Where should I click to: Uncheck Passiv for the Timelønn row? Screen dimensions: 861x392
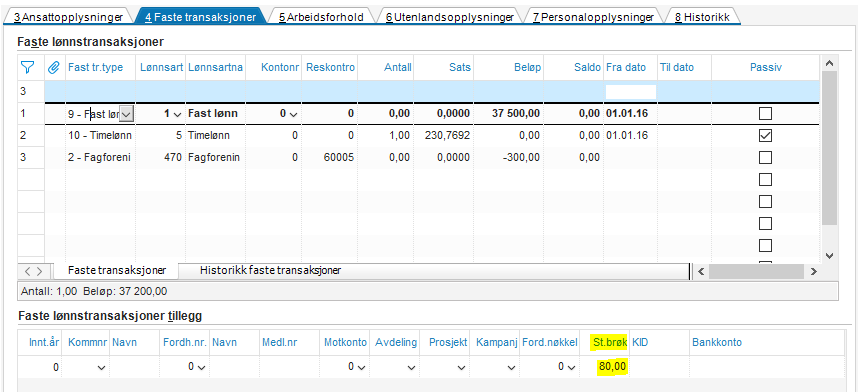click(x=765, y=136)
